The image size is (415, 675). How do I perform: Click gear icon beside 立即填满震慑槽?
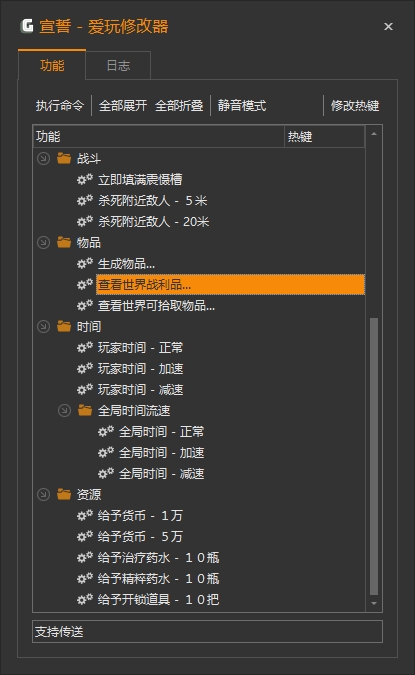(85, 179)
